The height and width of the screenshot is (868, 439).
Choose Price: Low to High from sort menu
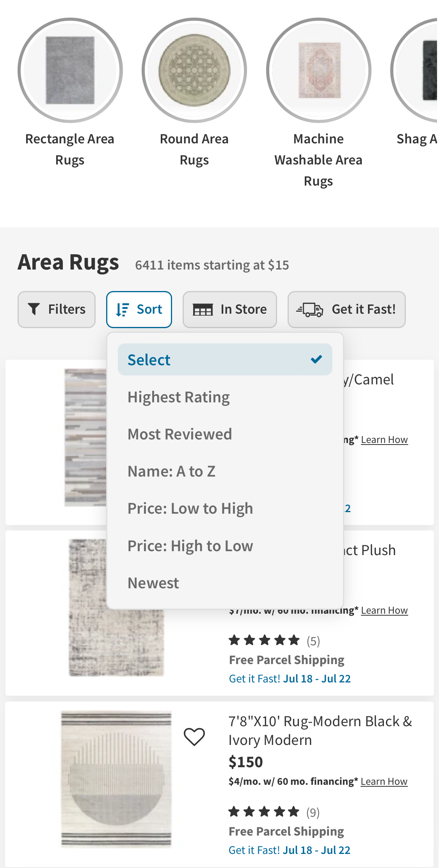(190, 508)
